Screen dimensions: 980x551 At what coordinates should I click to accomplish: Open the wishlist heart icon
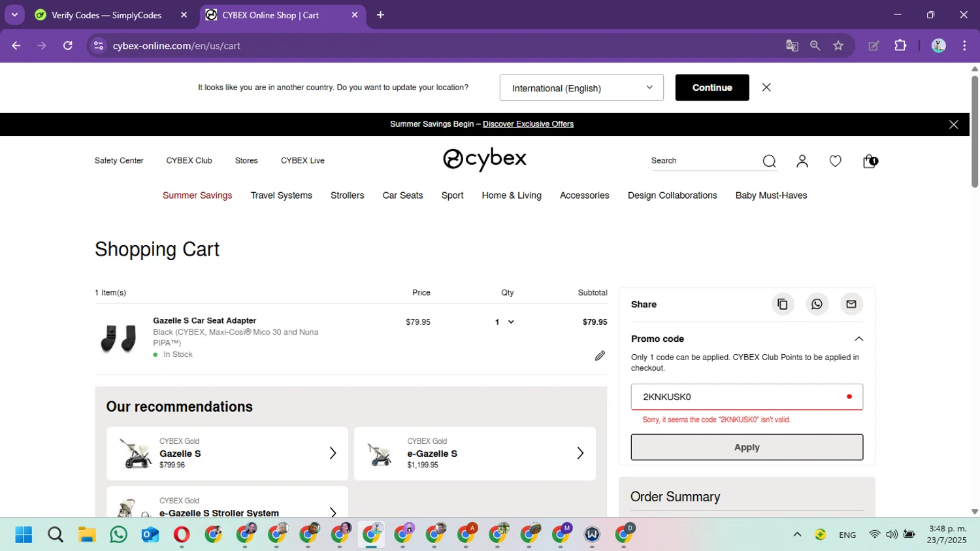(x=835, y=161)
